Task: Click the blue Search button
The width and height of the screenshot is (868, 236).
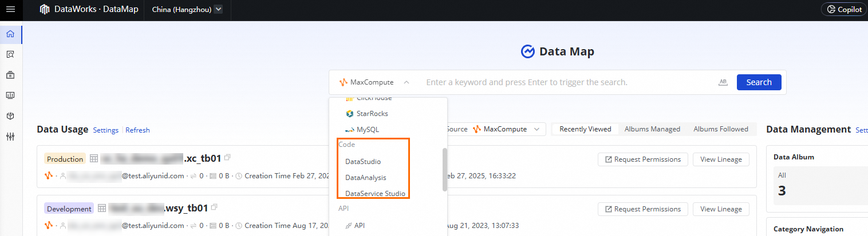Action: tap(759, 82)
